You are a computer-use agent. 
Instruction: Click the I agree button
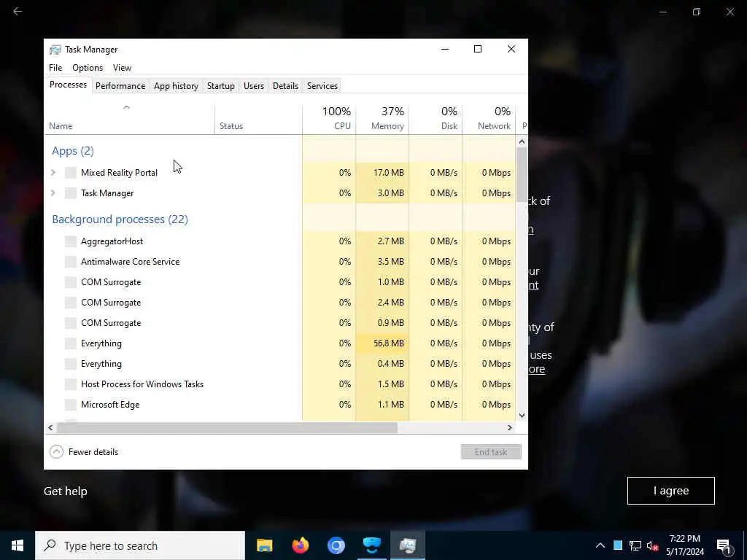click(x=671, y=491)
